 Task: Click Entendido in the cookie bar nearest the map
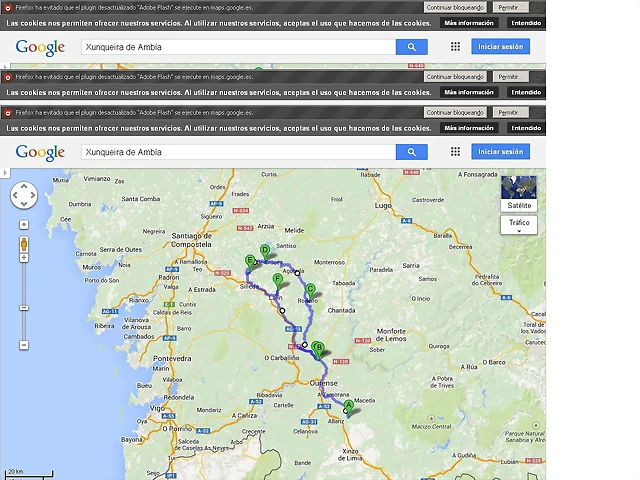click(x=526, y=128)
